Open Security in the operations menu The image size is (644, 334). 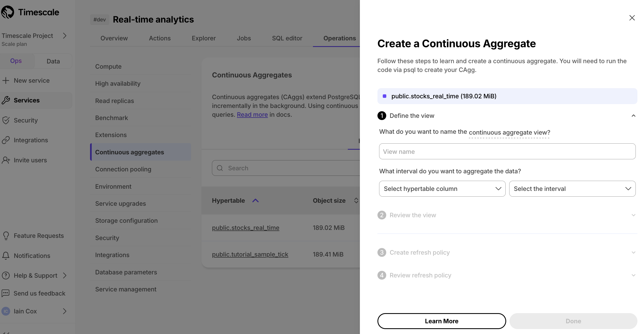141,238
